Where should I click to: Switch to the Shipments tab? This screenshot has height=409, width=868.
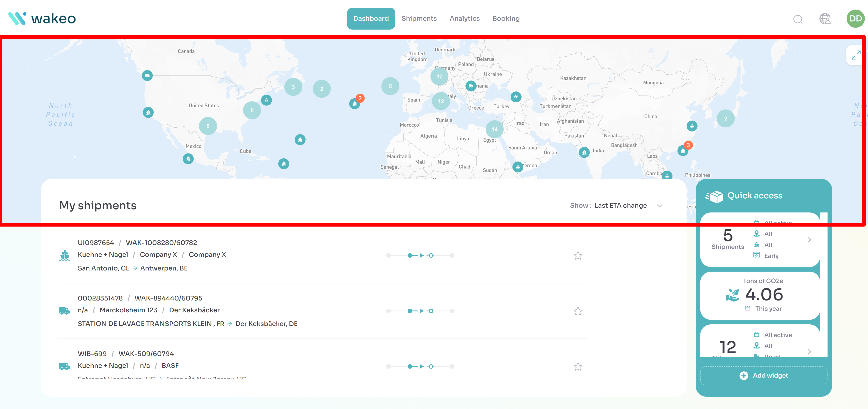pos(419,19)
